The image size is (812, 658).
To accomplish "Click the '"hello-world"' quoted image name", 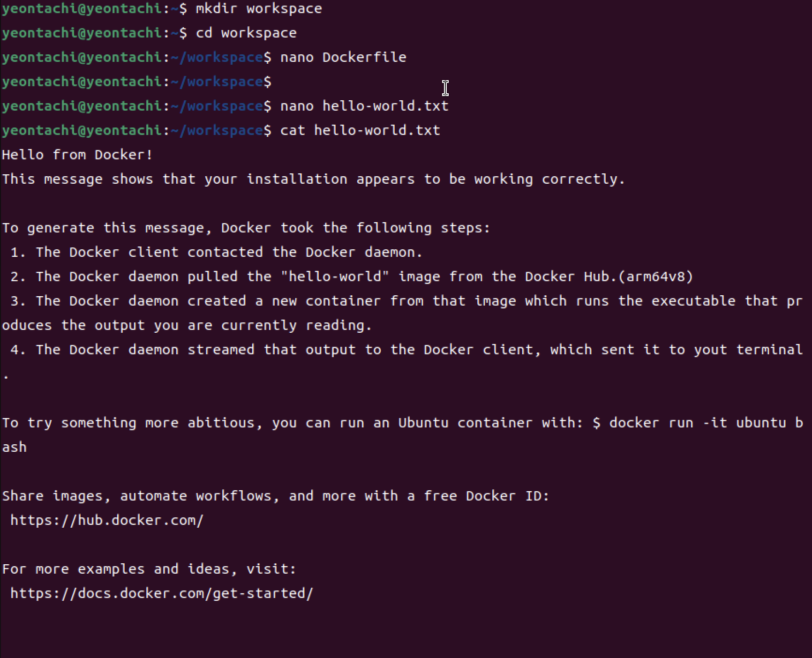I will pos(335,277).
